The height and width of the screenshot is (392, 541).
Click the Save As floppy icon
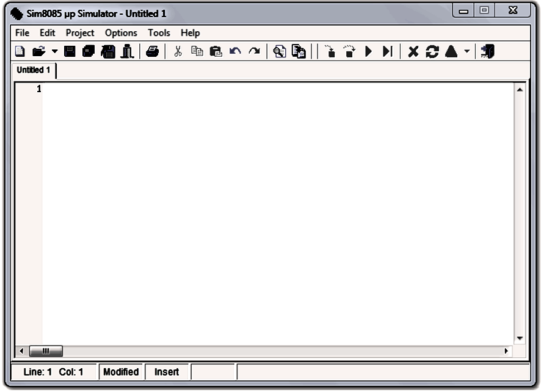coord(108,52)
